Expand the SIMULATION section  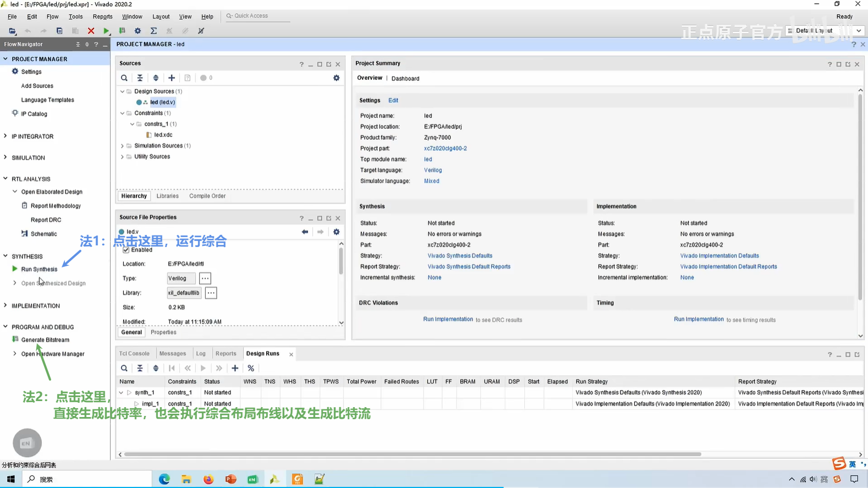click(6, 157)
